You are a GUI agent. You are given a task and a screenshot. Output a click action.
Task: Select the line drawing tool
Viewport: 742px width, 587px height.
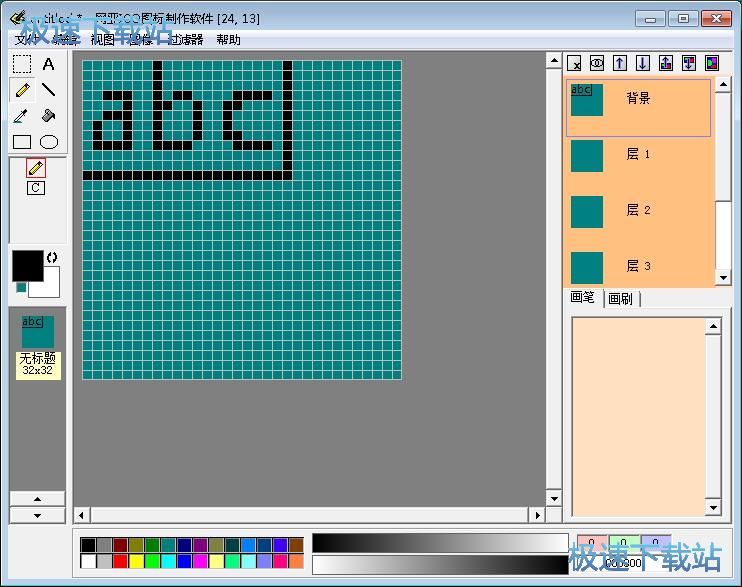48,90
